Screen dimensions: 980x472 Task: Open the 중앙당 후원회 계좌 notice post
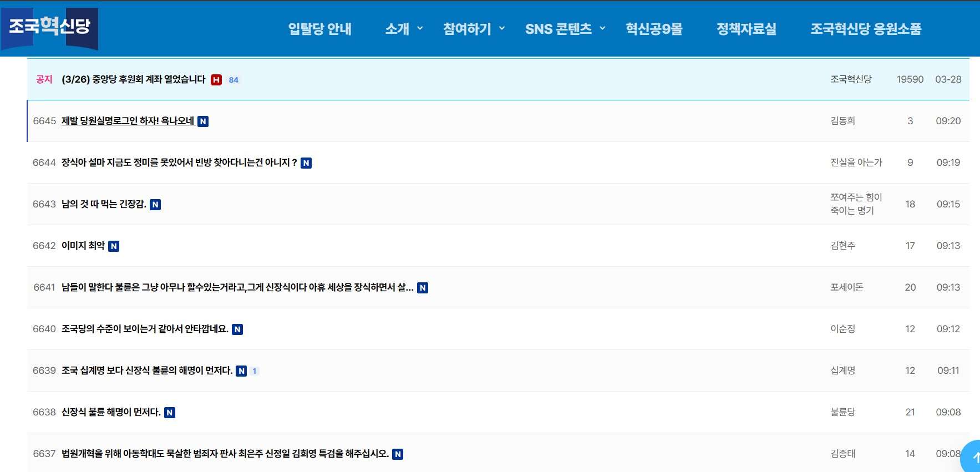point(134,79)
